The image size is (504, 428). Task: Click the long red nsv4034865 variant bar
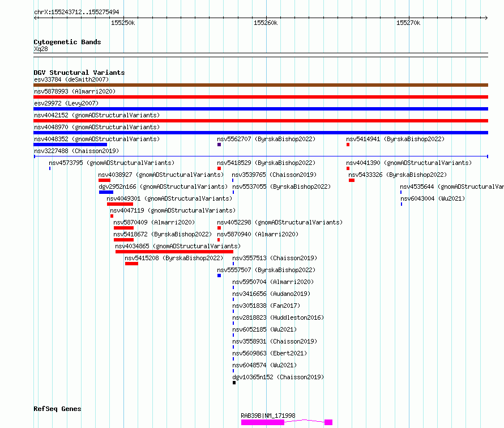click(174, 252)
